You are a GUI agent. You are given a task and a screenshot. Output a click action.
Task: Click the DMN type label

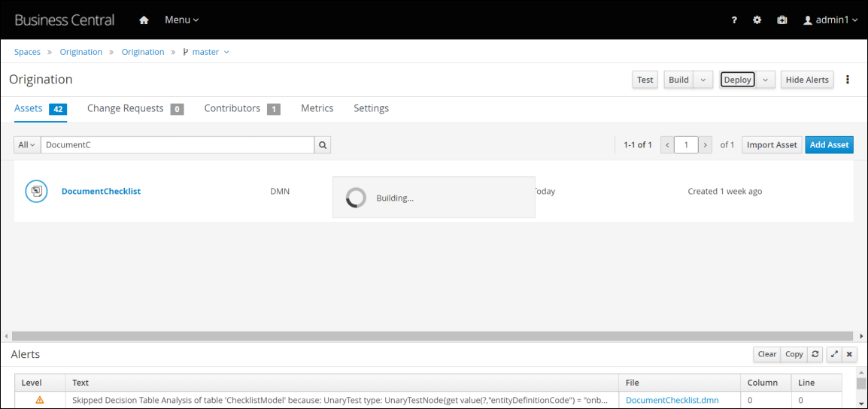pyautogui.click(x=280, y=192)
